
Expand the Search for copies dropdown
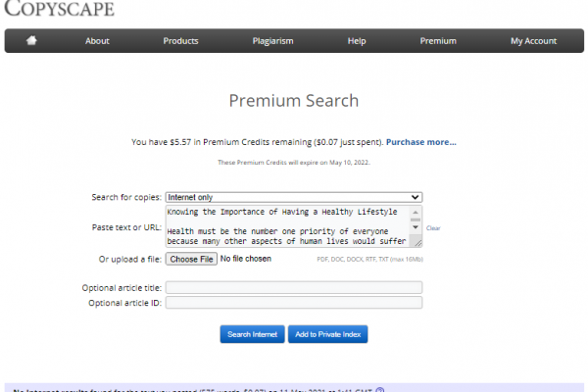(294, 197)
